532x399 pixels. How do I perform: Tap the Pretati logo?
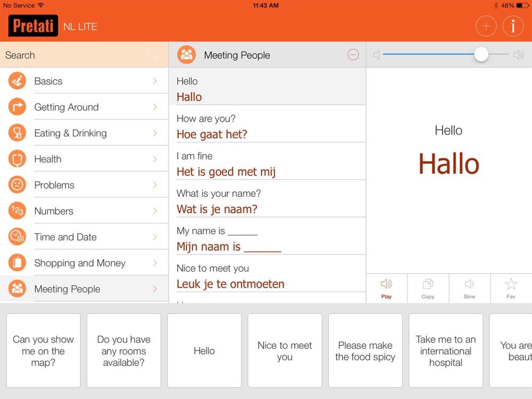pyautogui.click(x=33, y=26)
